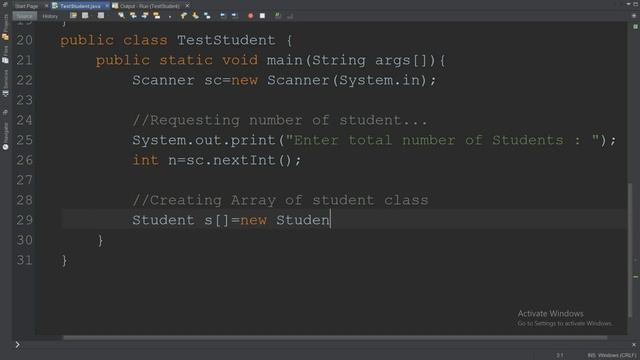Click the Shift Line Left icon
The height and width of the screenshot is (360, 640).
click(223, 16)
